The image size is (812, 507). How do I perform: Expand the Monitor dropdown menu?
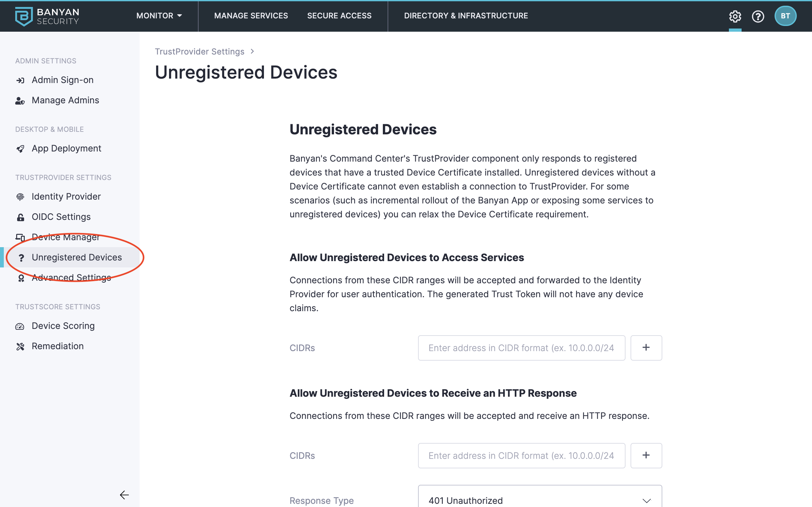pos(159,16)
